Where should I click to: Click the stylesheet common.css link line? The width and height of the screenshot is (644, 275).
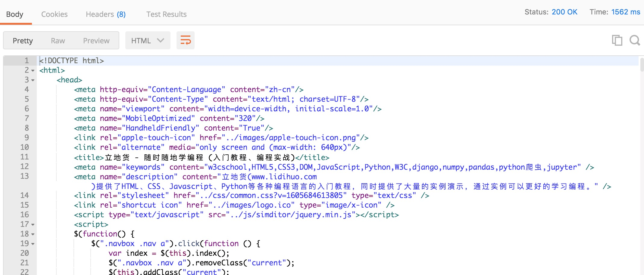[x=252, y=196]
